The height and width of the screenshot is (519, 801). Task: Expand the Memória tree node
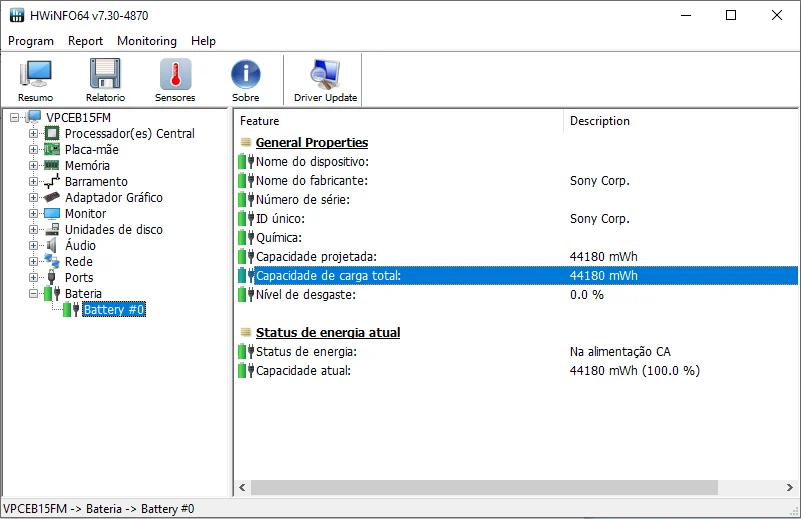(x=33, y=165)
